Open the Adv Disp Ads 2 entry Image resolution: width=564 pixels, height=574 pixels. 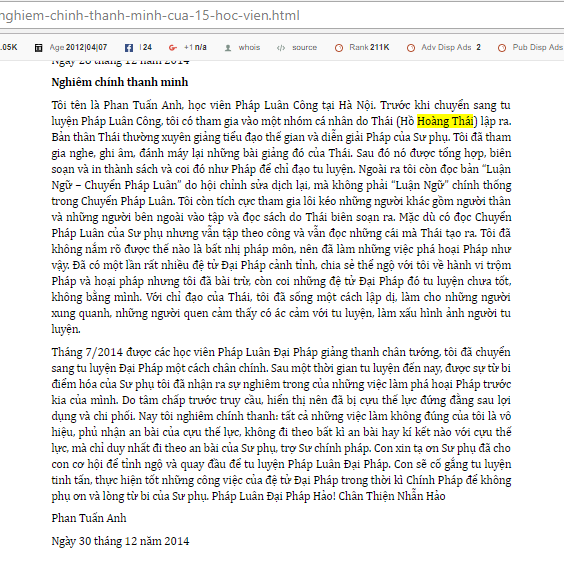coord(451,47)
